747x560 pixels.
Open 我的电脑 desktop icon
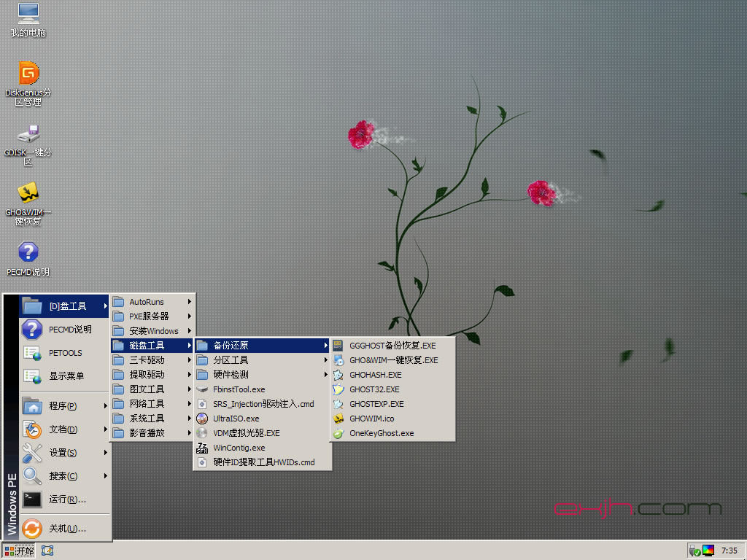coord(28,14)
